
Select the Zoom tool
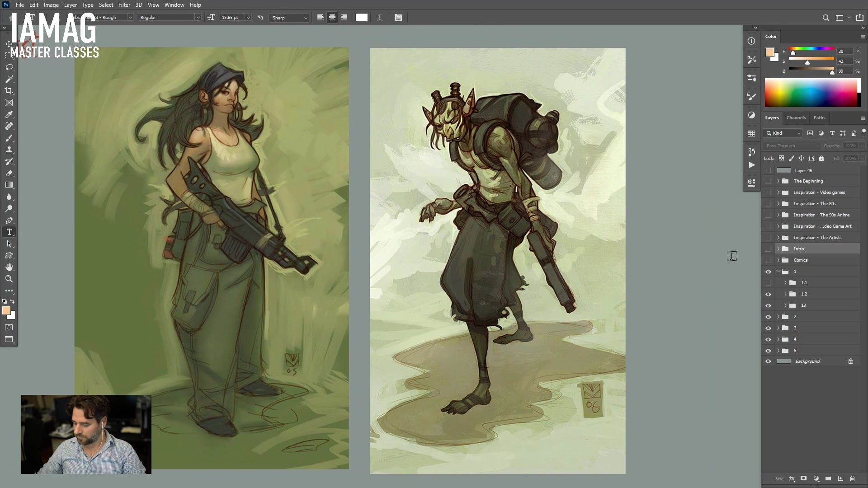9,279
